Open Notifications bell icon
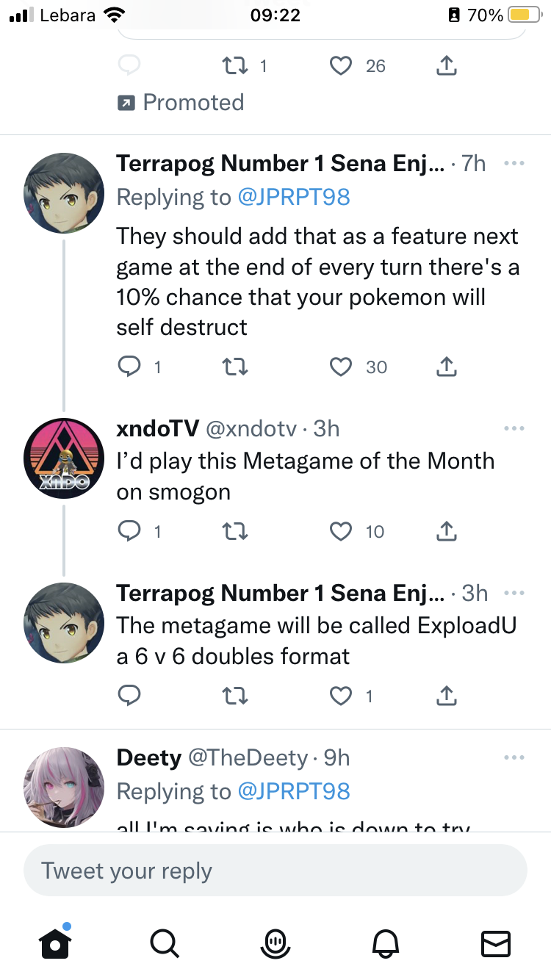This screenshot has height=980, width=551. (x=386, y=942)
